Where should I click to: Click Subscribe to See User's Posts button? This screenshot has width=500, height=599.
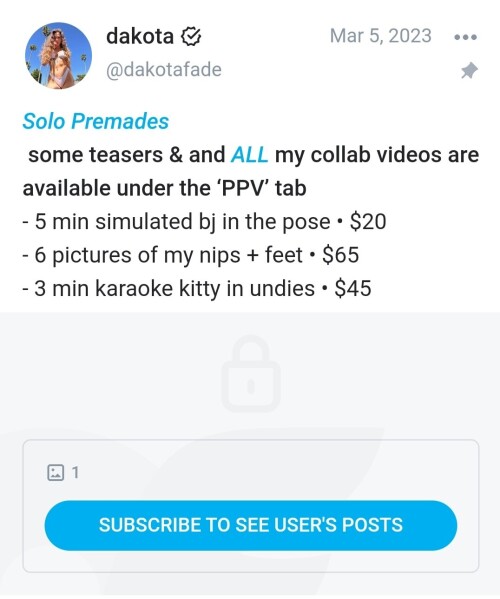251,525
